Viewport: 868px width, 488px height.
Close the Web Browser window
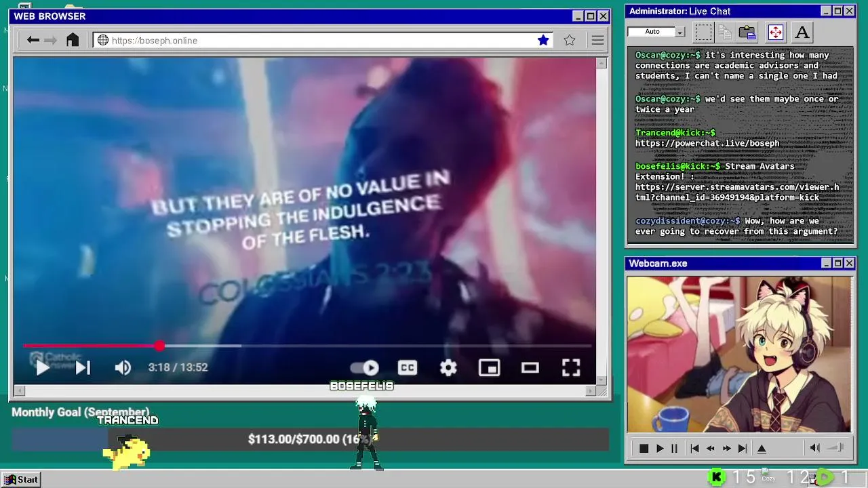click(603, 16)
